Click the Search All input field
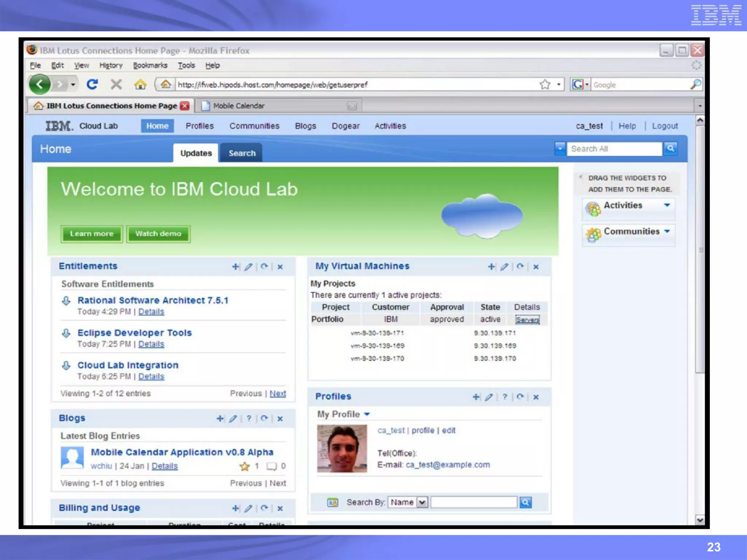The height and width of the screenshot is (560, 747). tap(614, 149)
